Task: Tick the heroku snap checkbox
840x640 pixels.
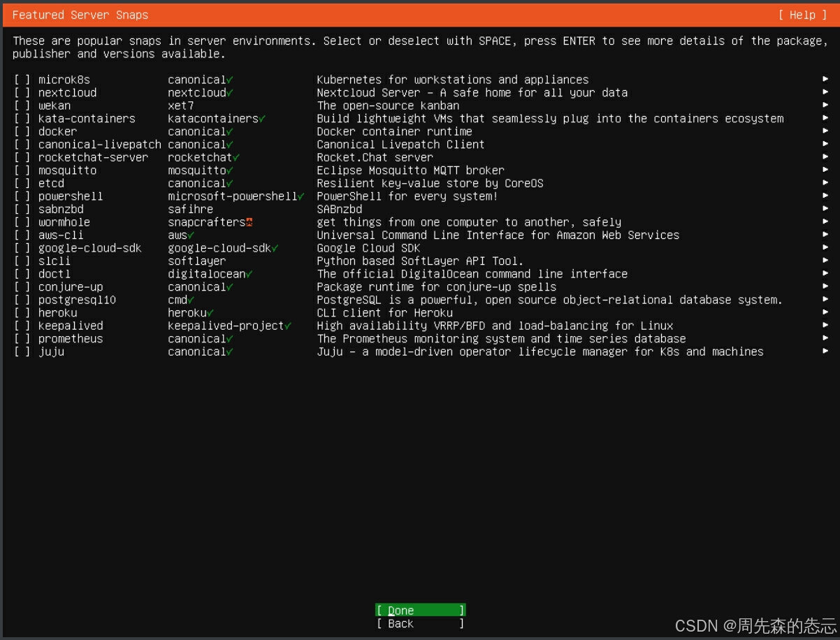Action: (x=22, y=312)
